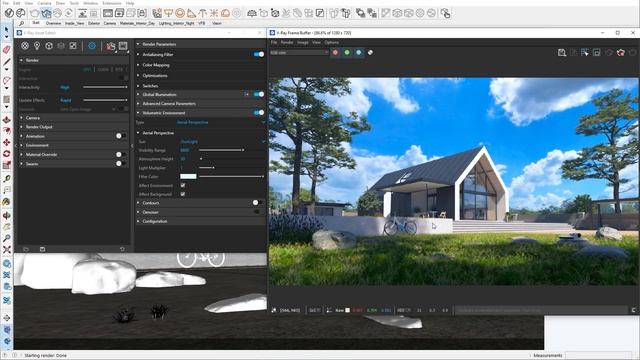Adjust the Visibility Range slider
The image size is (640, 360).
point(231,150)
